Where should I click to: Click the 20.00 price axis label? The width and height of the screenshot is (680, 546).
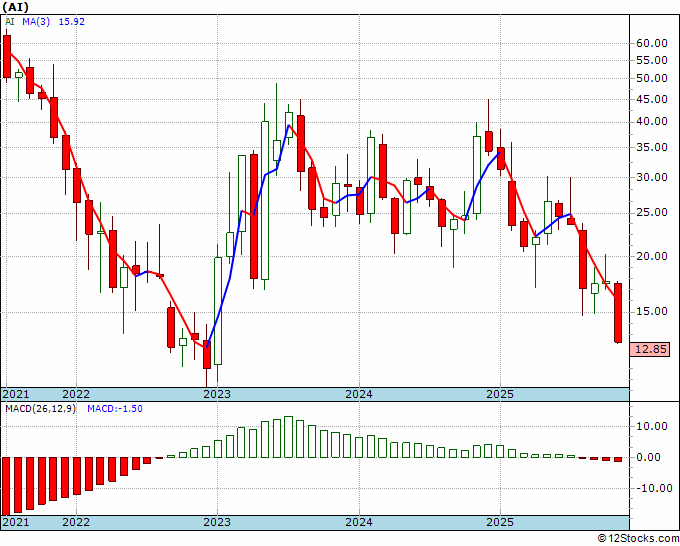(x=651, y=256)
